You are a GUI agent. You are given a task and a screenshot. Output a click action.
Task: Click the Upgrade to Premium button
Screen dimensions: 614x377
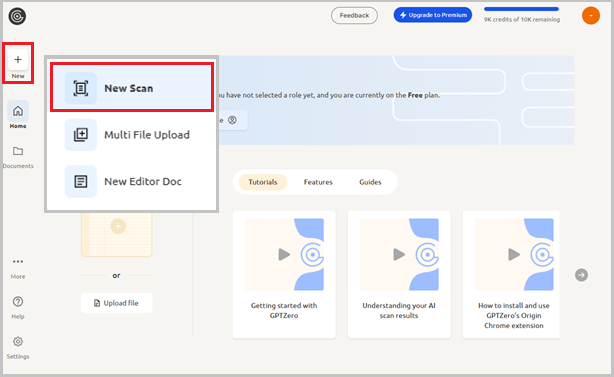click(x=433, y=15)
